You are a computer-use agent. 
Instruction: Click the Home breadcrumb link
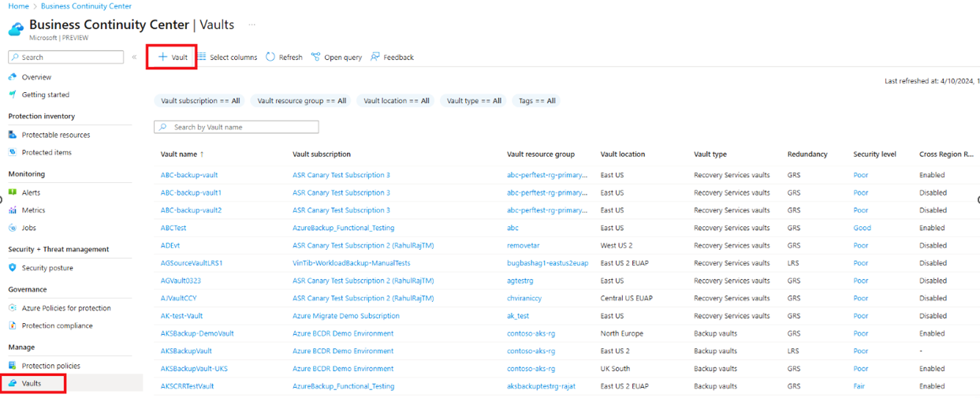point(18,6)
